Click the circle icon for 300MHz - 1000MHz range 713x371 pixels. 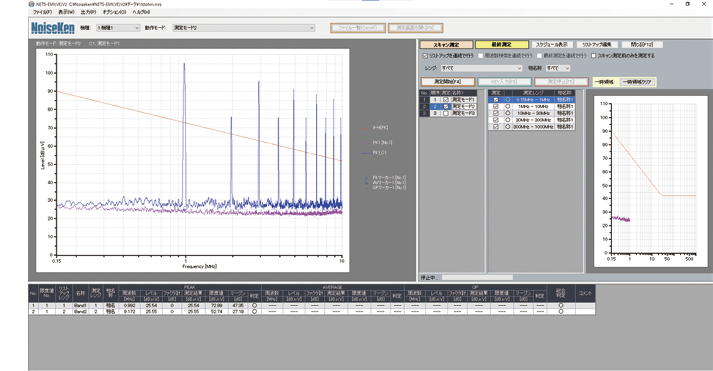(508, 127)
